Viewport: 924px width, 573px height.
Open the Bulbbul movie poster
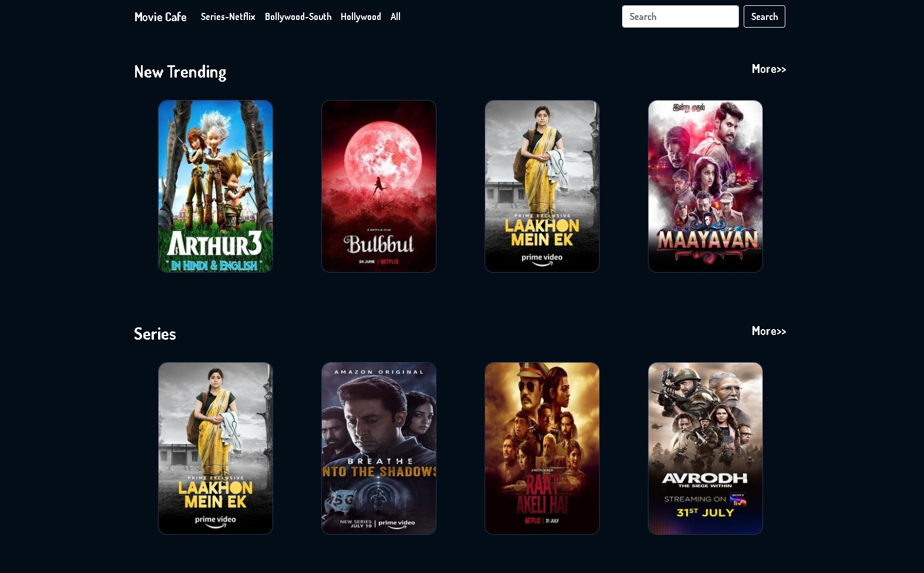point(379,186)
